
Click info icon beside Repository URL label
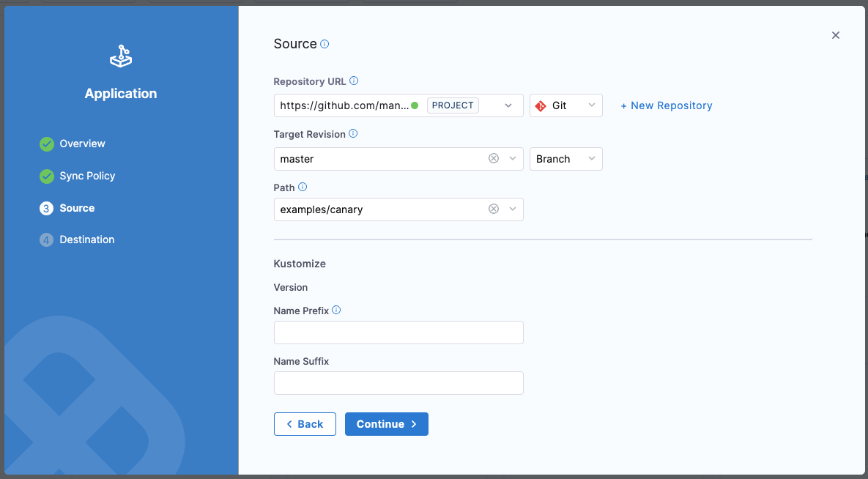pyautogui.click(x=354, y=81)
